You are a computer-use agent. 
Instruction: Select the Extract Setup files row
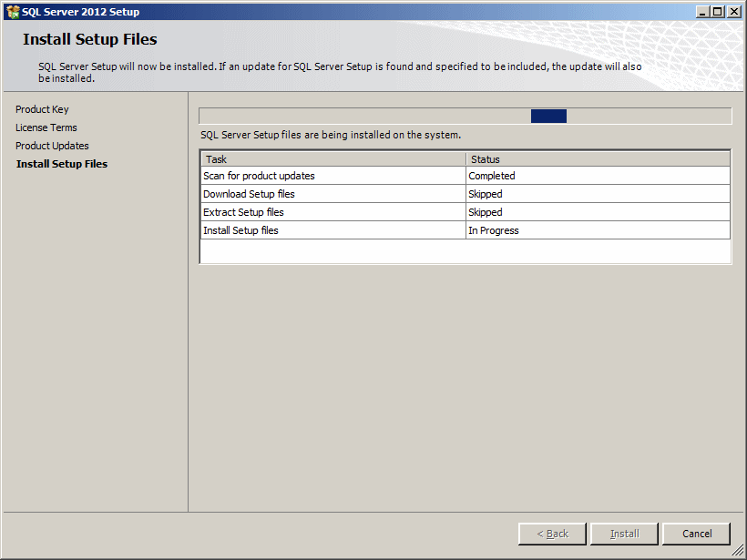click(465, 212)
